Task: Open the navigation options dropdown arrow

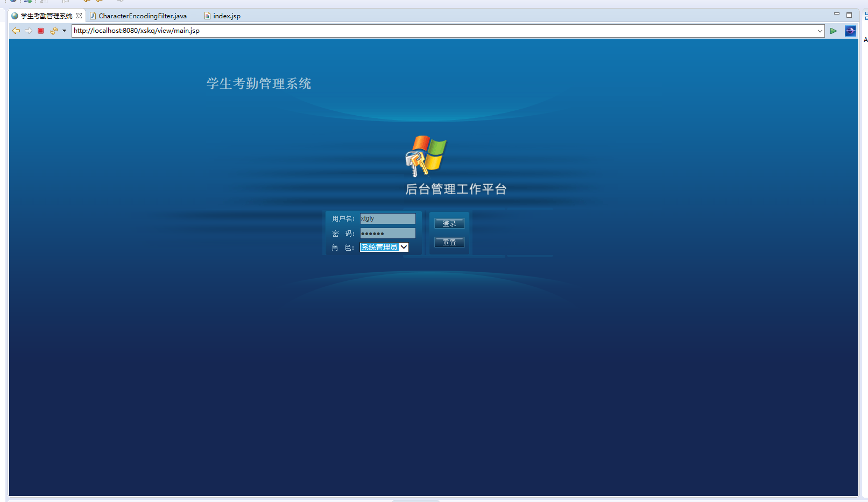Action: tap(64, 31)
